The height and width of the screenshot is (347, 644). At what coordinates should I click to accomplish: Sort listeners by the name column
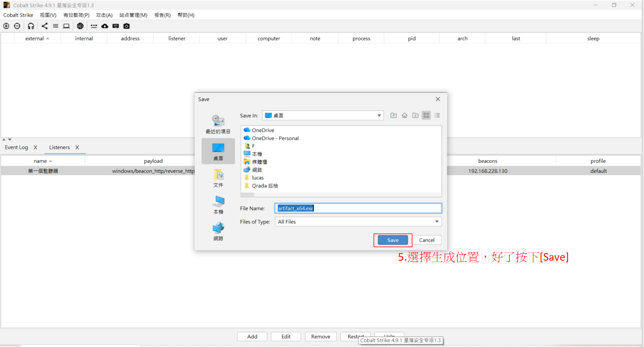[x=43, y=161]
